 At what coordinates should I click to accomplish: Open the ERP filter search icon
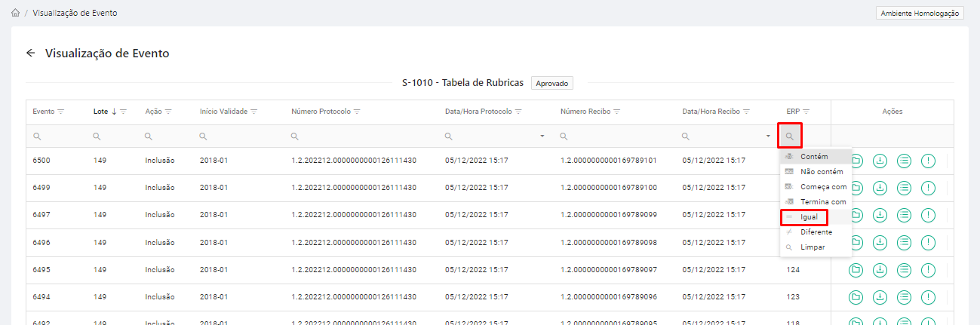pyautogui.click(x=790, y=136)
